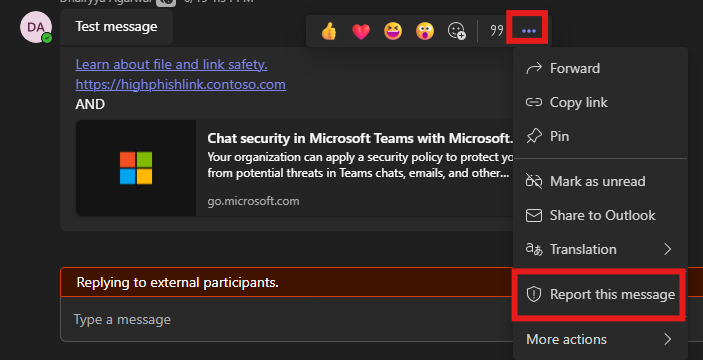Screen dimensions: 703x360
Task: React with the red heart emoji
Action: (x=361, y=31)
